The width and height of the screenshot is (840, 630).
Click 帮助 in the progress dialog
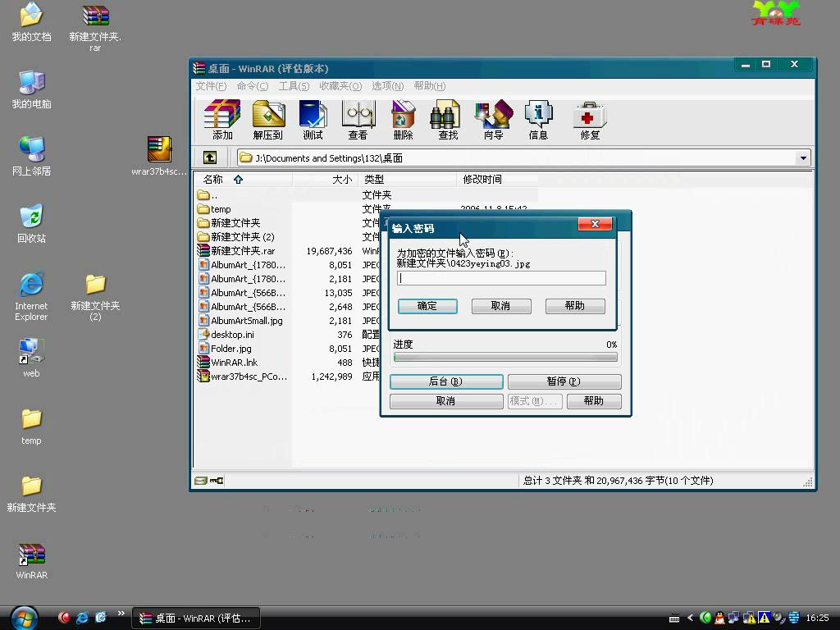pyautogui.click(x=594, y=401)
